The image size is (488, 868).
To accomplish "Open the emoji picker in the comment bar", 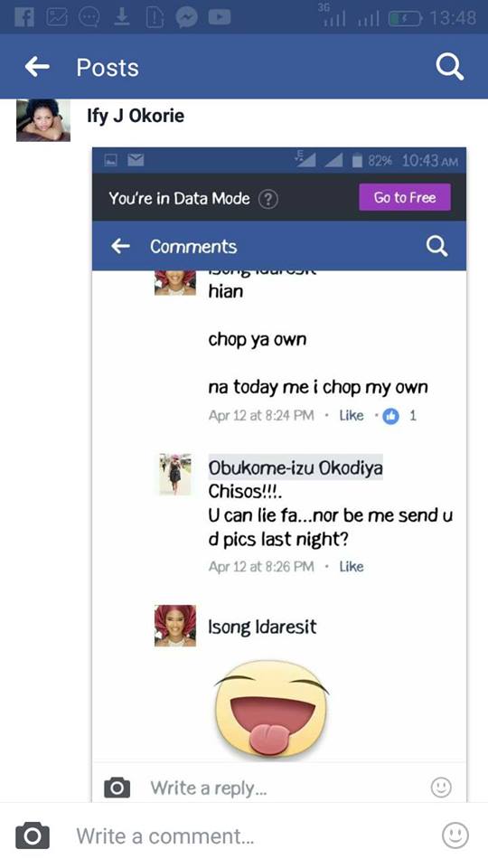I will 455,835.
